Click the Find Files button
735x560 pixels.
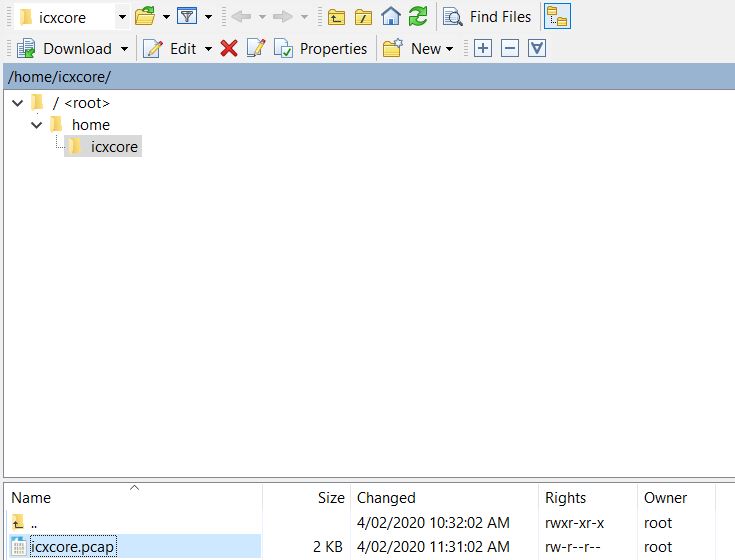point(488,16)
